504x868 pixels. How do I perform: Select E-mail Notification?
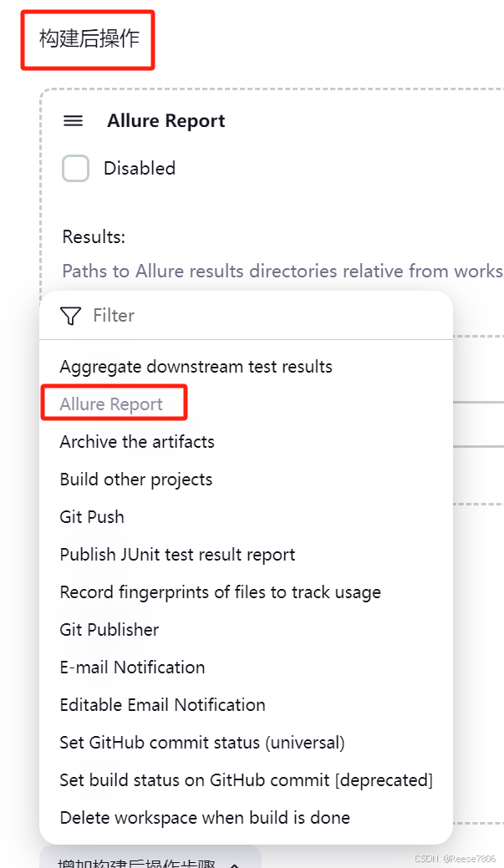[x=132, y=667]
